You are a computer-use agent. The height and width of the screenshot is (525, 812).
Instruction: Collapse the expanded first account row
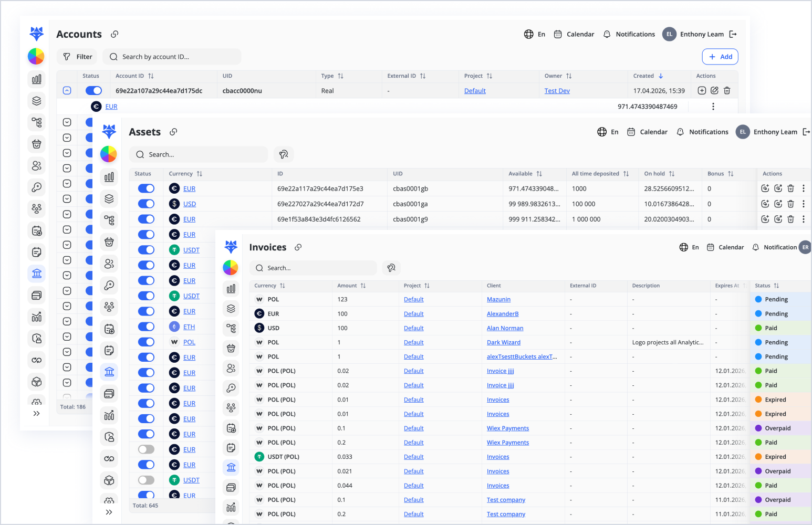(67, 91)
